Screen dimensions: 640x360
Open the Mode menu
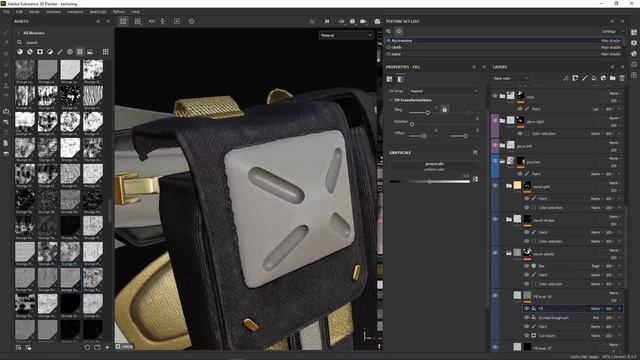[34, 12]
